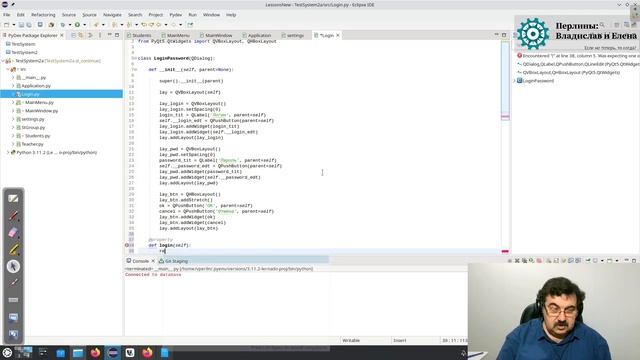Image resolution: width=640 pixels, height=360 pixels.
Task: Open the New file dropdown arrow
Action: click(13, 25)
